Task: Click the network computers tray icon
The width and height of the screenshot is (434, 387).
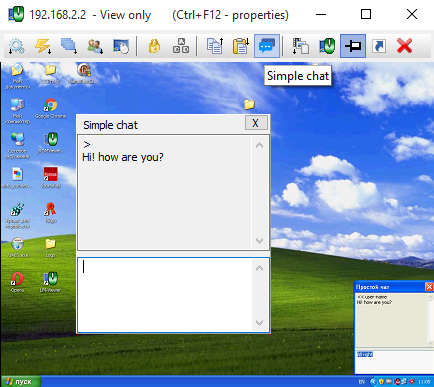Action: click(404, 382)
